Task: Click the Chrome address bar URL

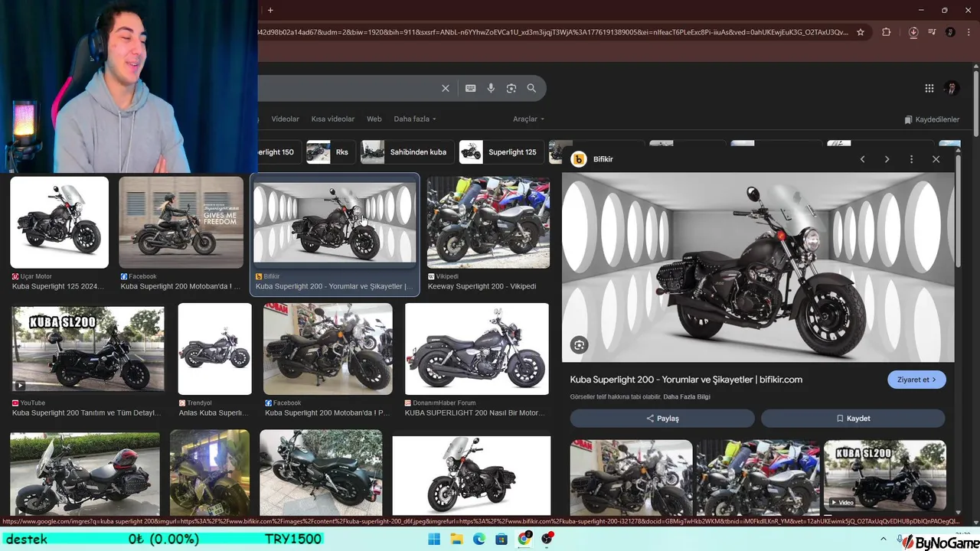Action: coord(554,32)
